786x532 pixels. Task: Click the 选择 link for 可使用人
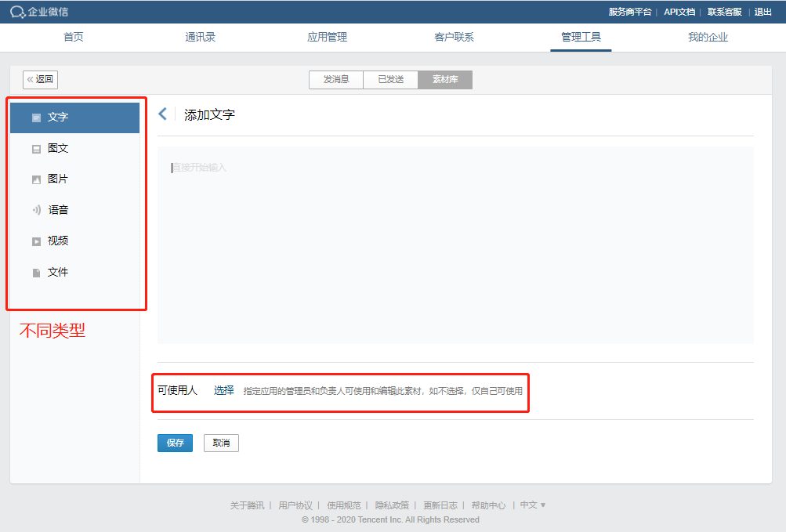(x=224, y=390)
